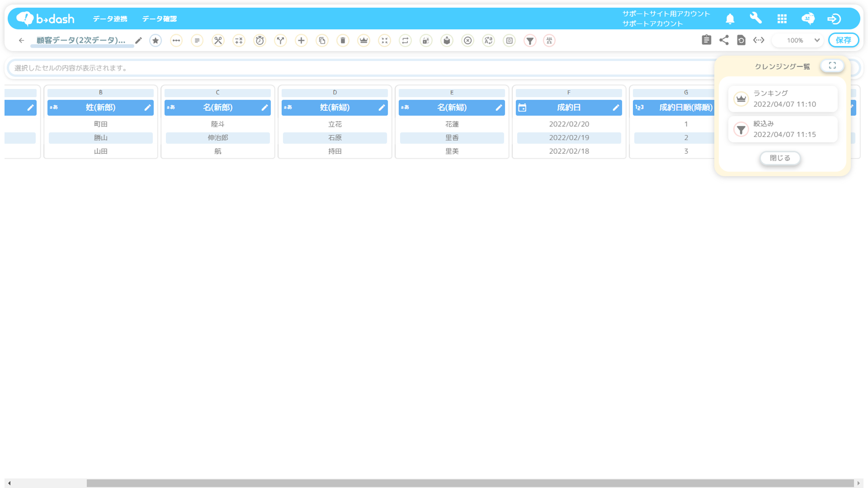868x488 pixels.
Task: Click the plus add icon
Action: point(301,40)
